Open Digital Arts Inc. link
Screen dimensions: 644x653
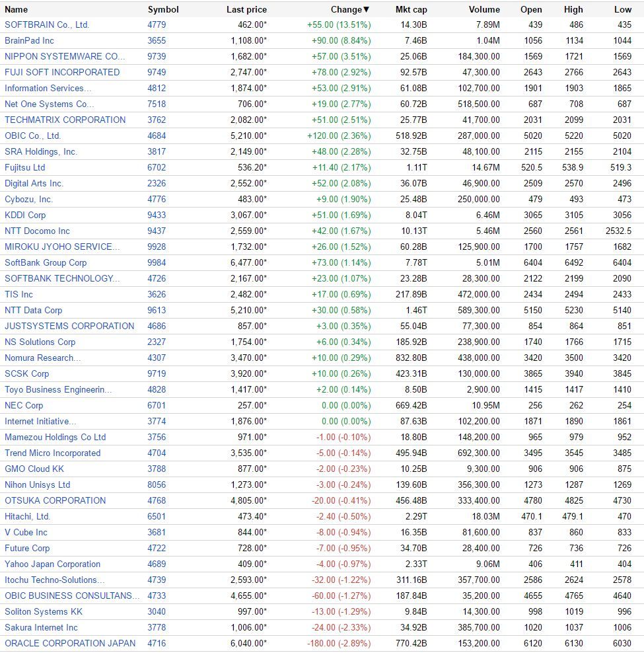coord(34,183)
